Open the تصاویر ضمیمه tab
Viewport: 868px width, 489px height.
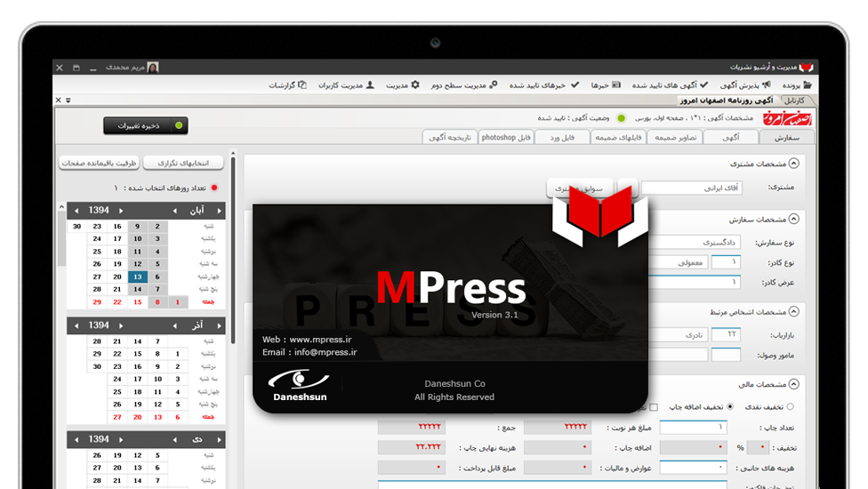[x=675, y=137]
